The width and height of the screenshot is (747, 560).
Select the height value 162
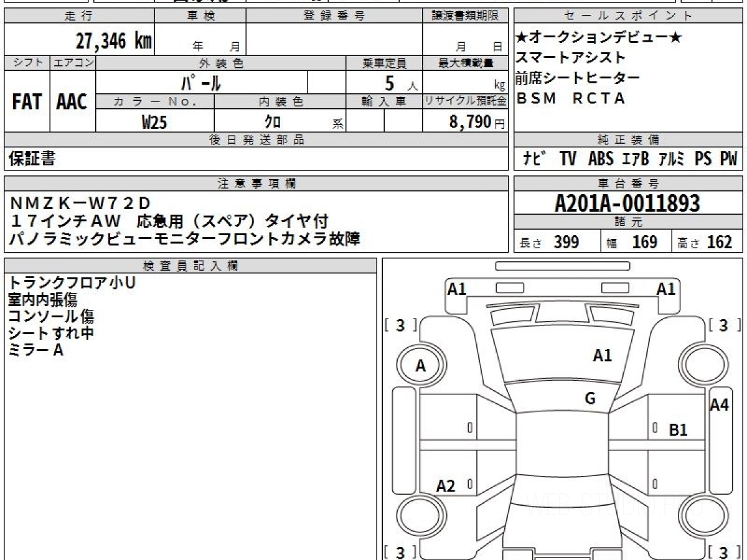tap(719, 242)
